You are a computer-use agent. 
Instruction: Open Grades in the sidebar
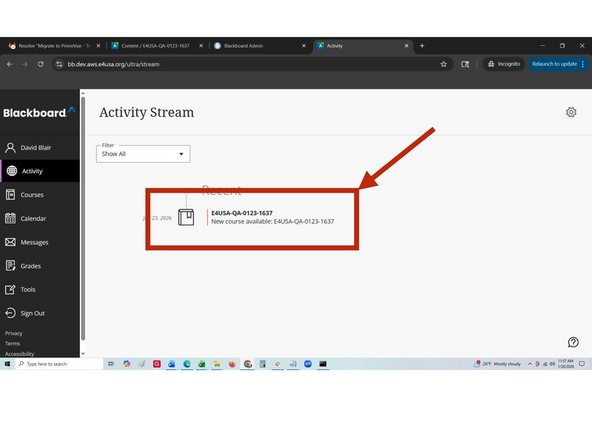(31, 266)
